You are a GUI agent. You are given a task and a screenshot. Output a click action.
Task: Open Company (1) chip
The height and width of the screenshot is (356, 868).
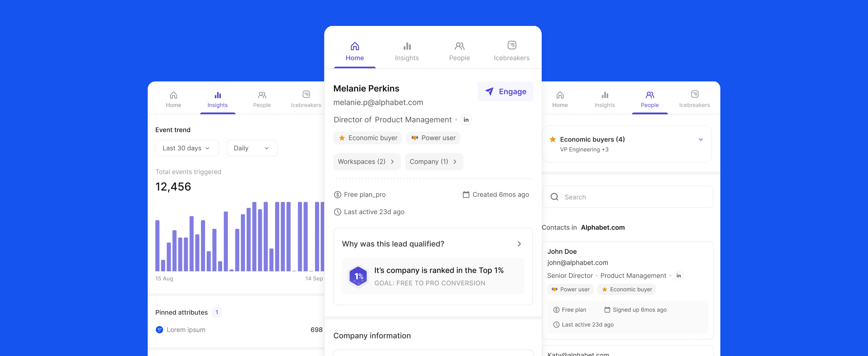tap(434, 162)
